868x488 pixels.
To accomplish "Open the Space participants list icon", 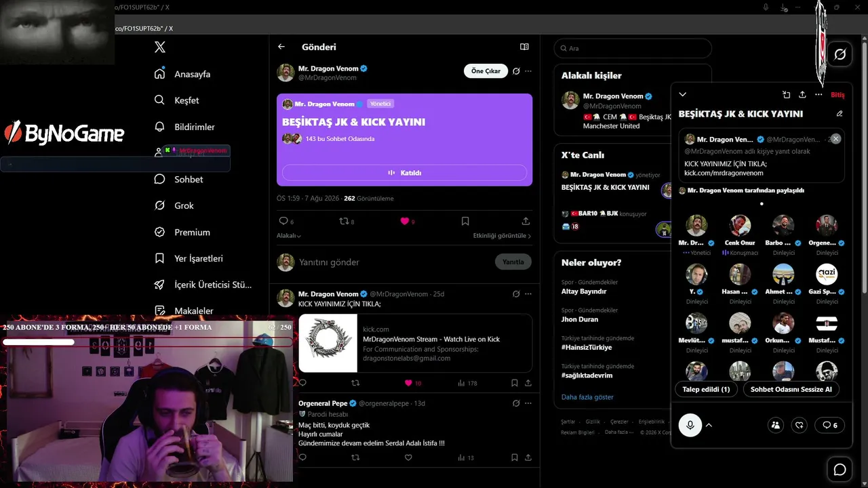I will point(776,425).
